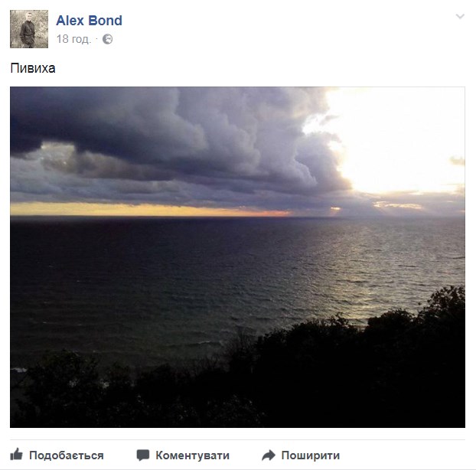Open the Alex Bond profile name link

(x=89, y=21)
